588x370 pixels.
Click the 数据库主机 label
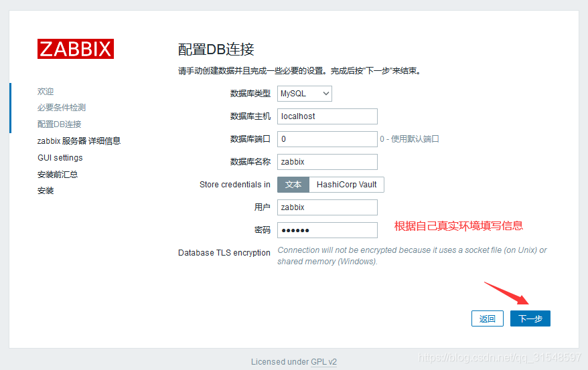tap(250, 116)
